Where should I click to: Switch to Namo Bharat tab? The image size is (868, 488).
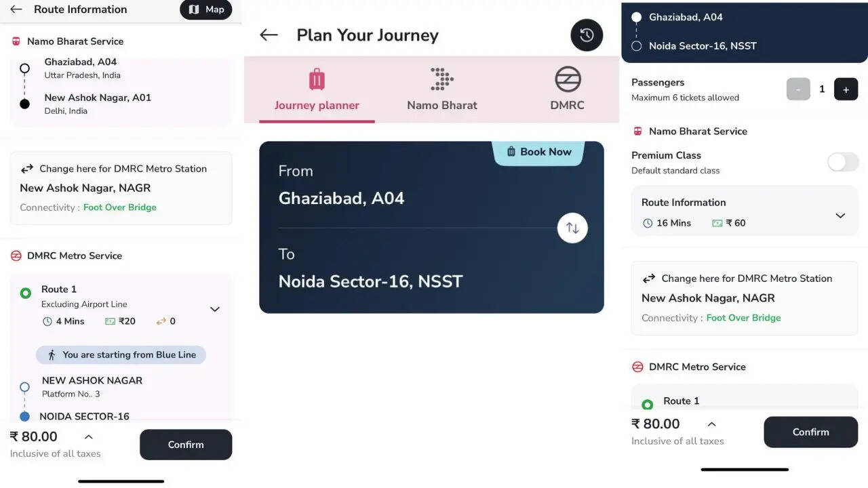442,105
